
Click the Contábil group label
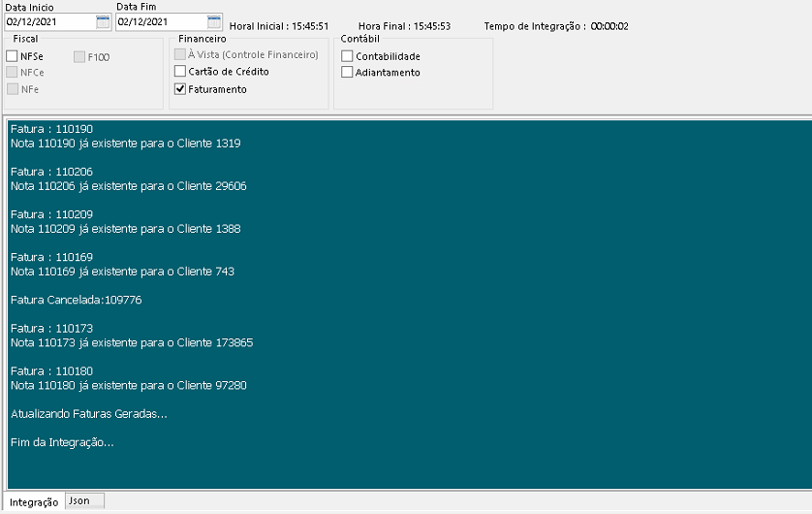click(359, 39)
